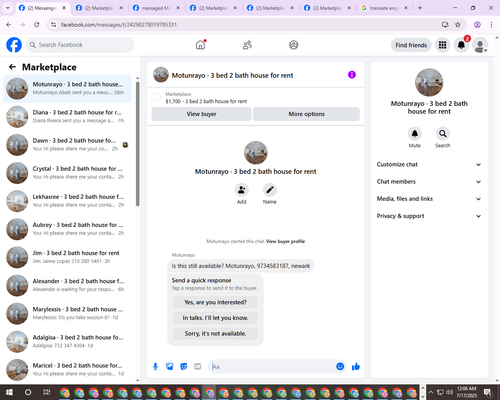Open a new browser tab

click(420, 8)
